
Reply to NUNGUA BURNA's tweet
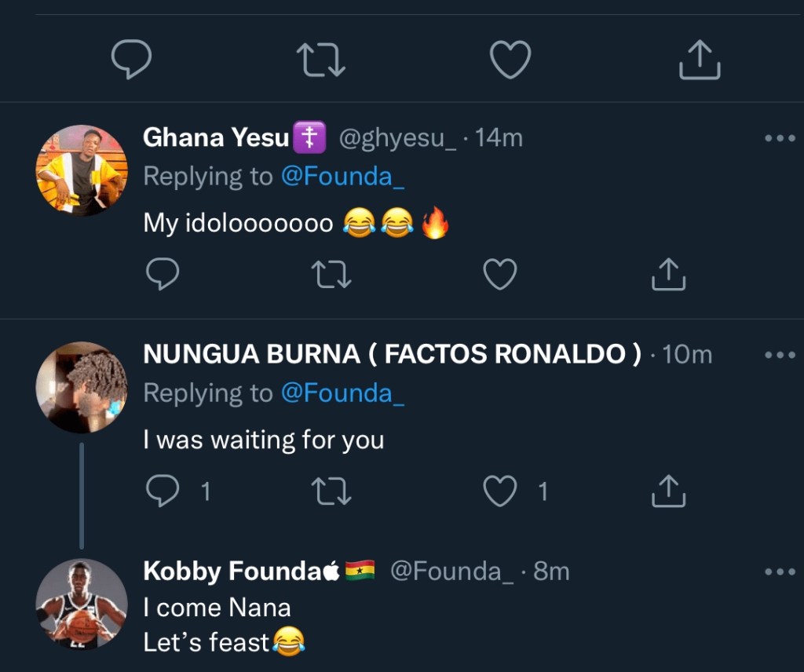tap(163, 492)
